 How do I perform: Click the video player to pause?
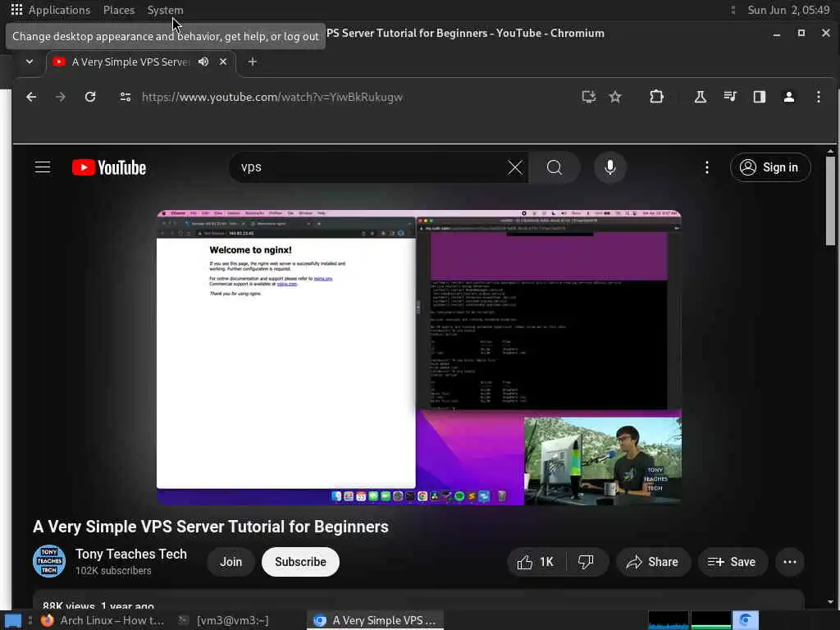pyautogui.click(x=419, y=358)
